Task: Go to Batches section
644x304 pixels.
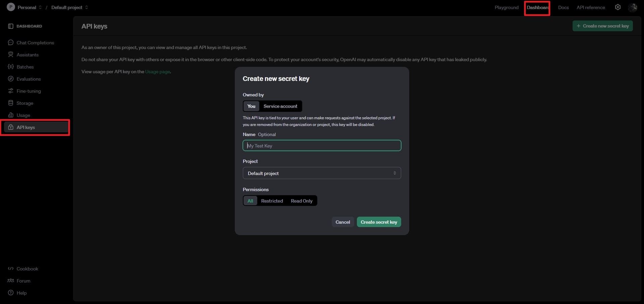Action: coord(25,67)
